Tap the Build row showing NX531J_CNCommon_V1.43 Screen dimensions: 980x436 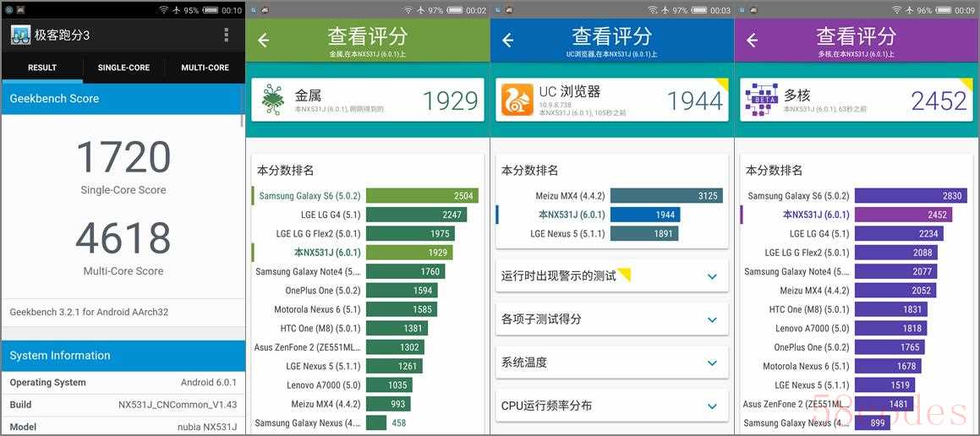tap(123, 405)
